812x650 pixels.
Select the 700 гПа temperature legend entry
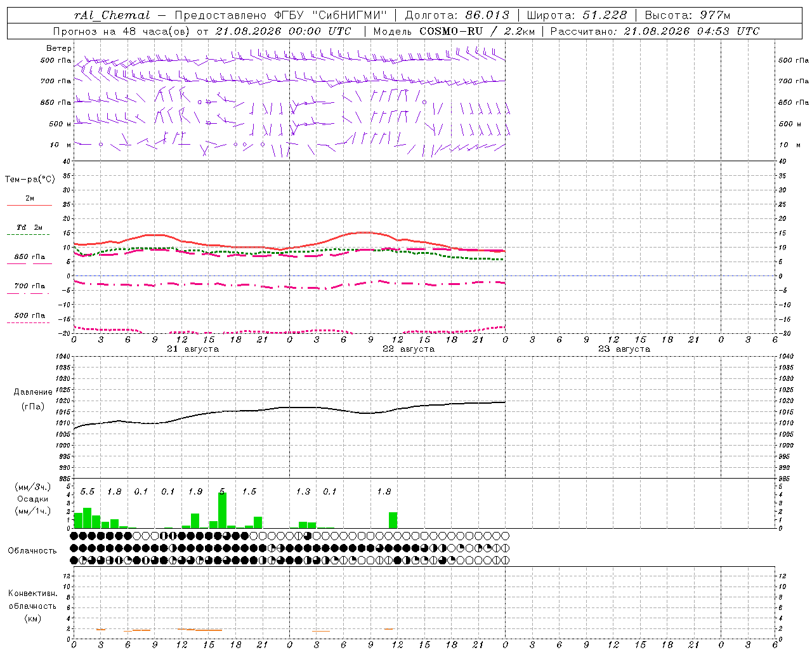point(29,289)
